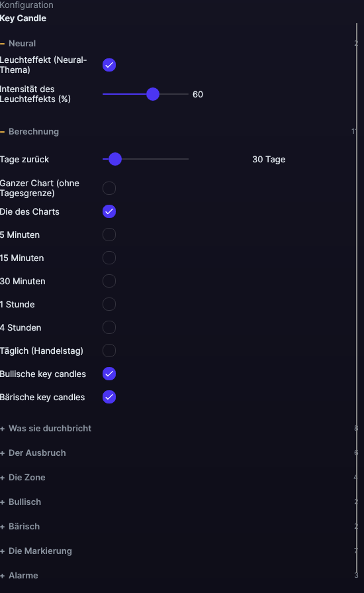Enable the 15 Minuten timeframe
Viewport: 364px width, 593px height.
coord(109,258)
